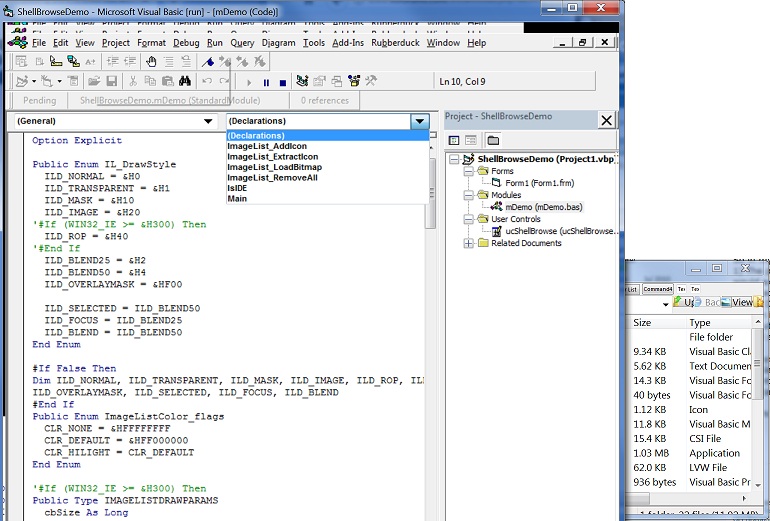The image size is (770, 521).
Task: Open the dropdown arrow beside Add Project
Action: click(34, 82)
